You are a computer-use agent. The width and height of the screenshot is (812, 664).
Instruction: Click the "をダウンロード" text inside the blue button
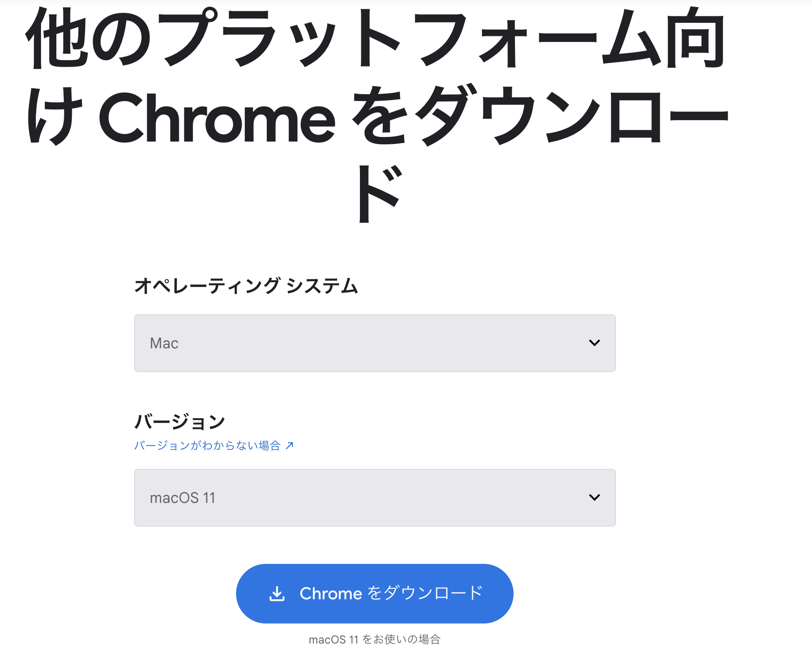click(x=425, y=594)
